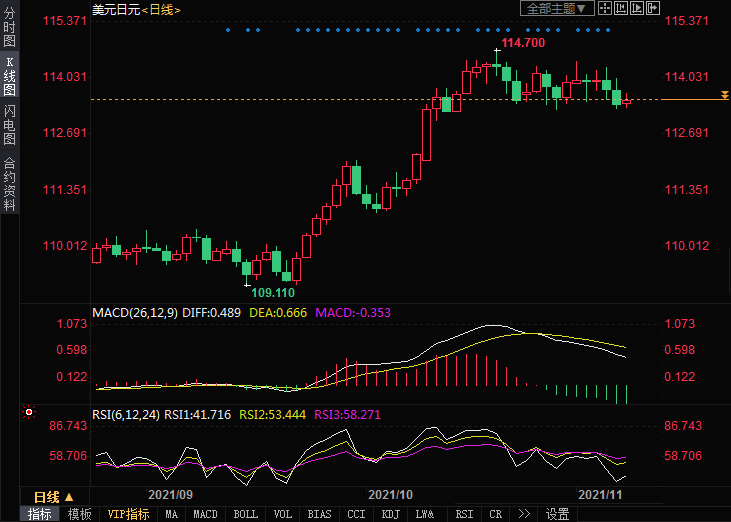Image resolution: width=731 pixels, height=522 pixels.
Task: Switch to 闪电图 side tab
Action: pyautogui.click(x=10, y=124)
